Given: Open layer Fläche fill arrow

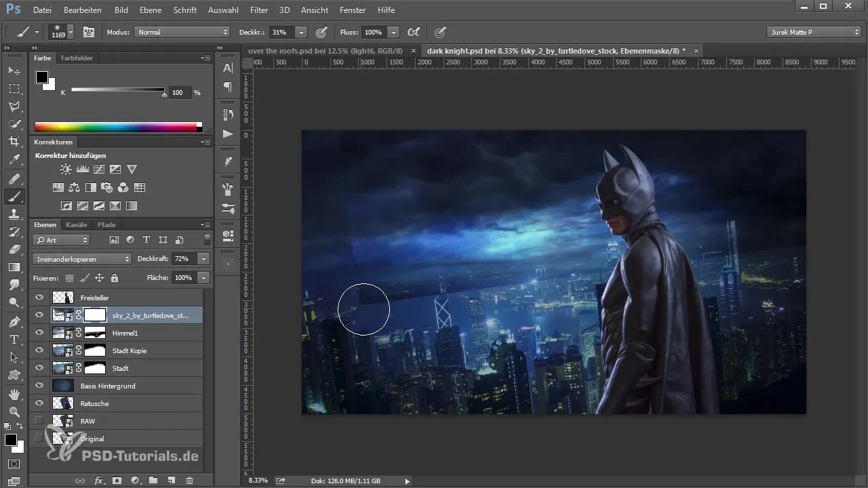Looking at the screenshot, I should [x=203, y=278].
